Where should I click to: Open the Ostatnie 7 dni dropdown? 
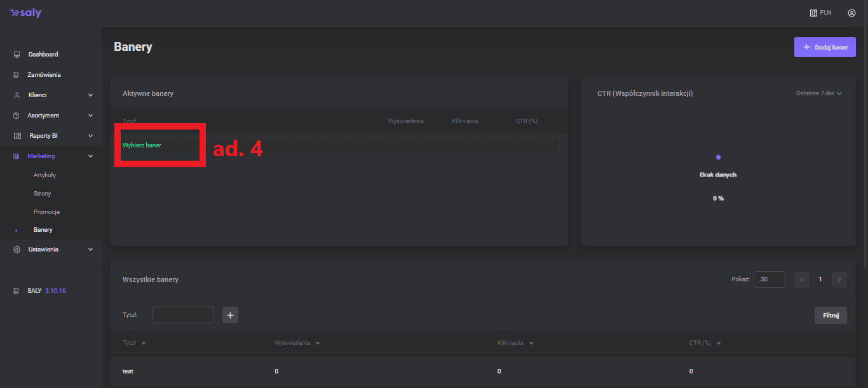818,93
